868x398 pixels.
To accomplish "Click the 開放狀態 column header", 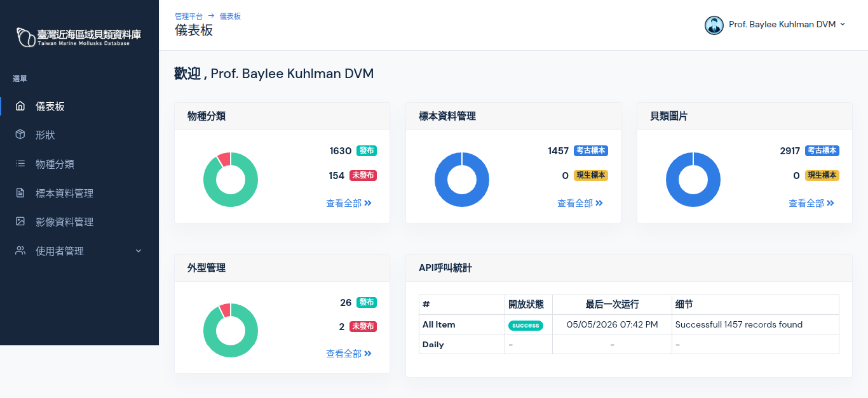I will (526, 305).
